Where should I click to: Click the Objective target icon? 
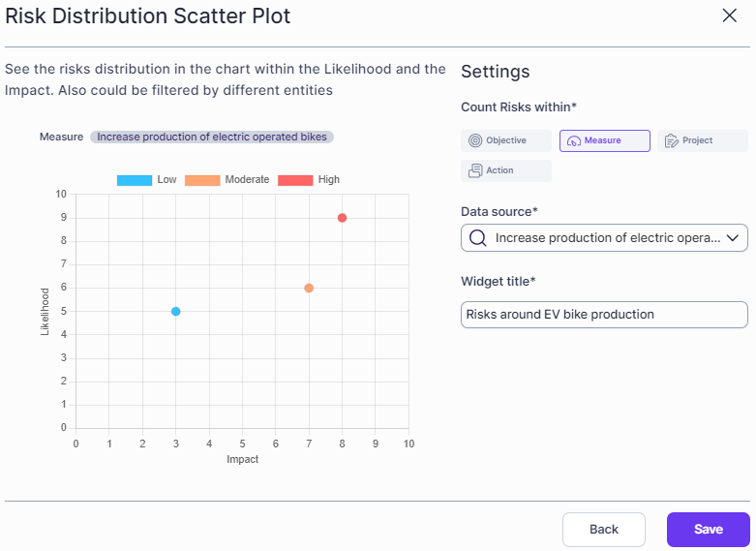(475, 140)
